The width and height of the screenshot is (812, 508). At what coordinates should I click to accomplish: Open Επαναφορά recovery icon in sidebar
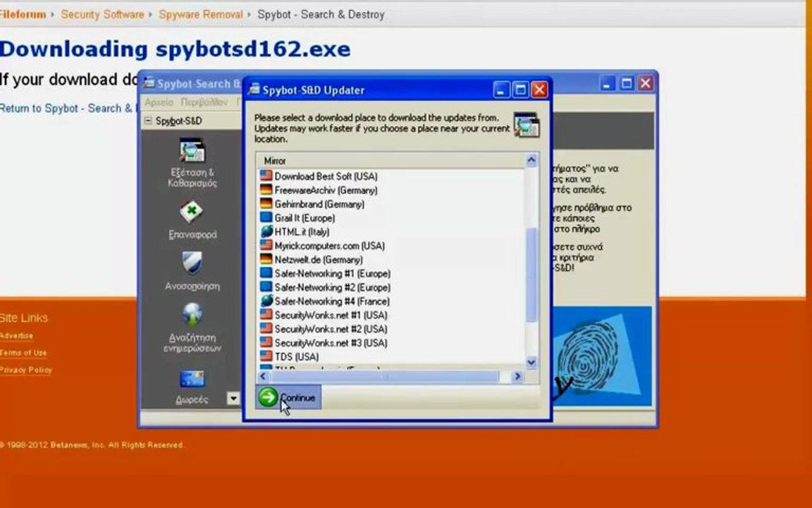click(x=191, y=212)
